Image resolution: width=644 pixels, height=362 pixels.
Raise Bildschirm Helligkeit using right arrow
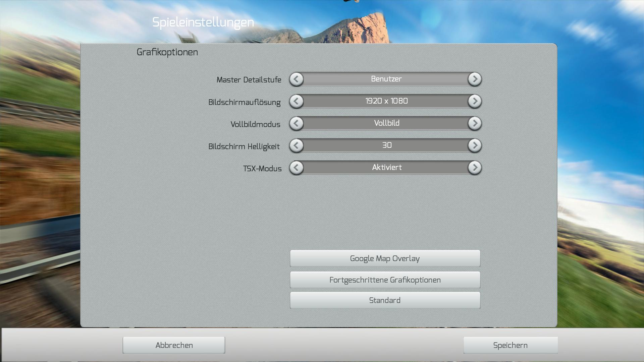pyautogui.click(x=475, y=146)
